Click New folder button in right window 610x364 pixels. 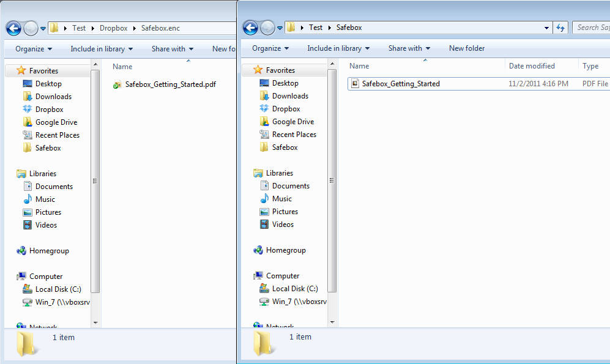pos(467,48)
